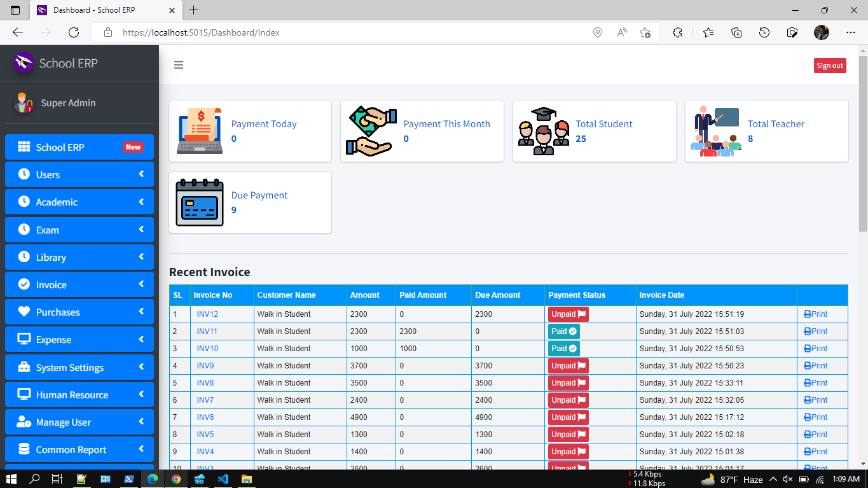Open Visual Studio Code from taskbar
Image resolution: width=868 pixels, height=488 pixels.
[223, 479]
